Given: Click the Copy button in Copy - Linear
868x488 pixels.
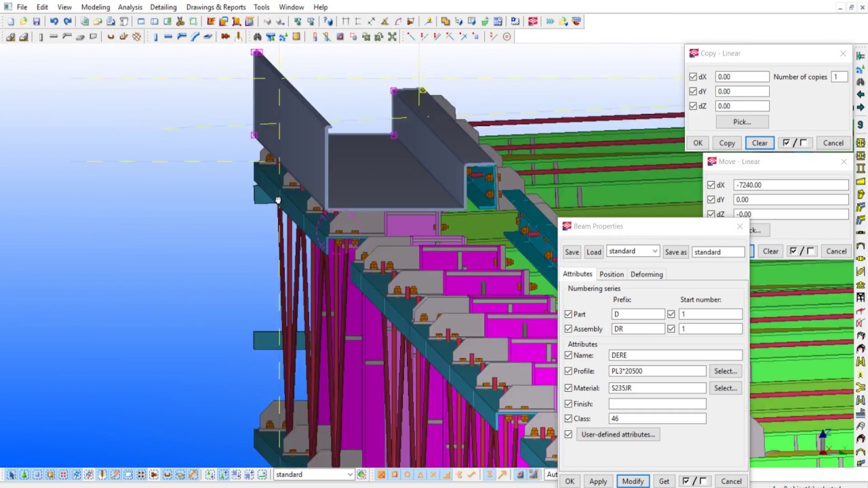Looking at the screenshot, I should click(x=727, y=143).
